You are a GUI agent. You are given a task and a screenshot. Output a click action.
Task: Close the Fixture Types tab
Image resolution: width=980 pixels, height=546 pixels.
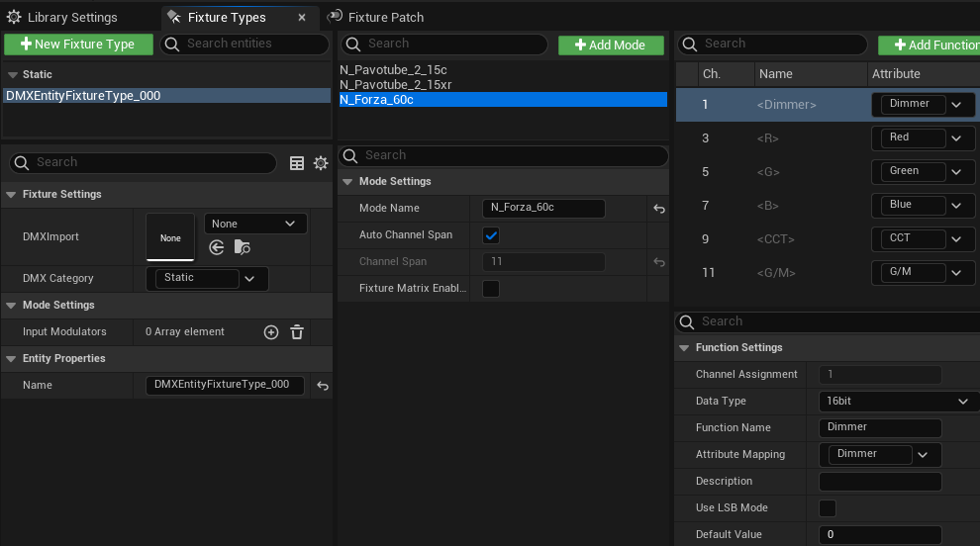pos(302,18)
